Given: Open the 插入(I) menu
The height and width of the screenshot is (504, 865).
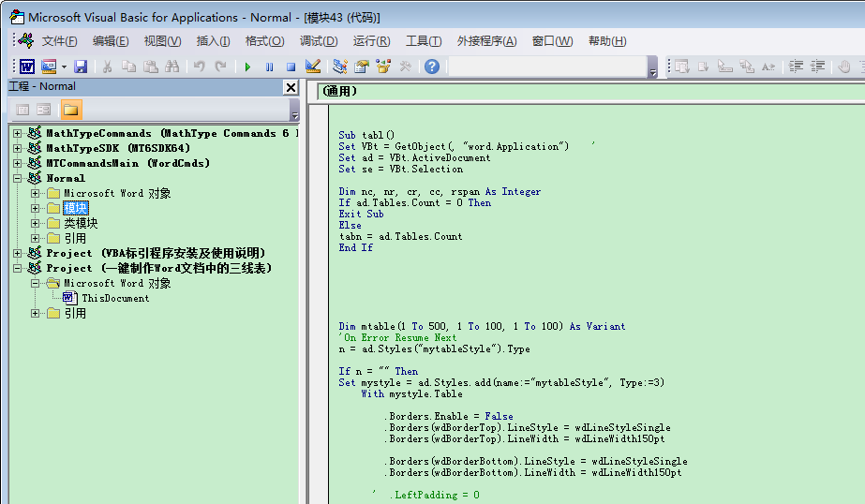Looking at the screenshot, I should click(x=213, y=41).
